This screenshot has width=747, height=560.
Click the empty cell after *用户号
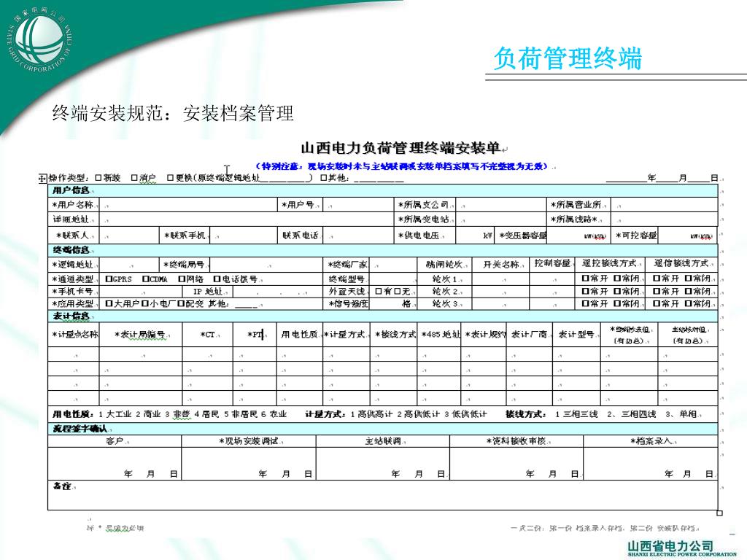[x=357, y=205]
